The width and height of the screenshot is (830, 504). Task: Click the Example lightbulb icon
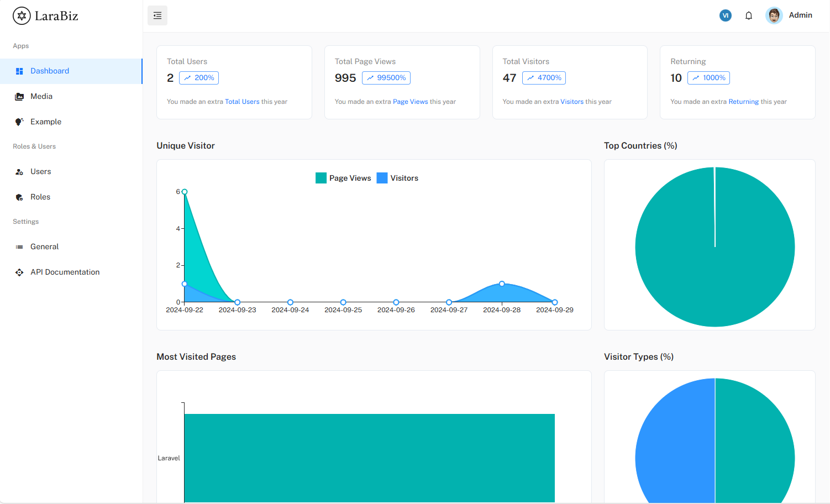click(x=19, y=122)
